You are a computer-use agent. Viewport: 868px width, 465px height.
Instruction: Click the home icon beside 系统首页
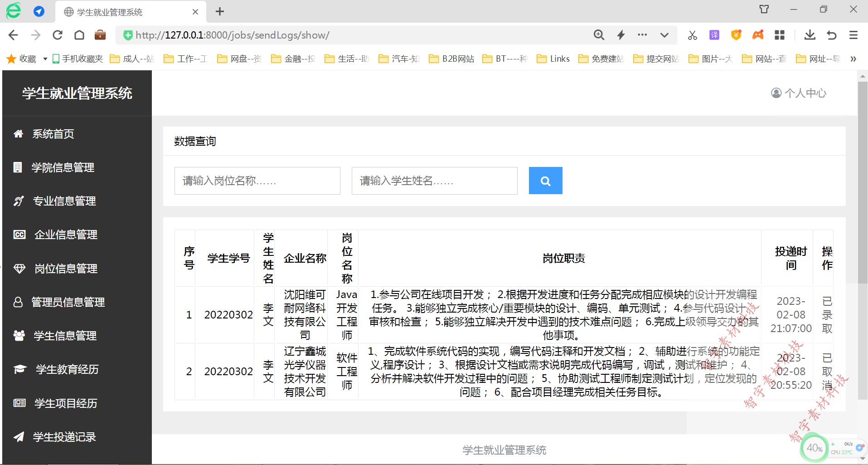[18, 134]
